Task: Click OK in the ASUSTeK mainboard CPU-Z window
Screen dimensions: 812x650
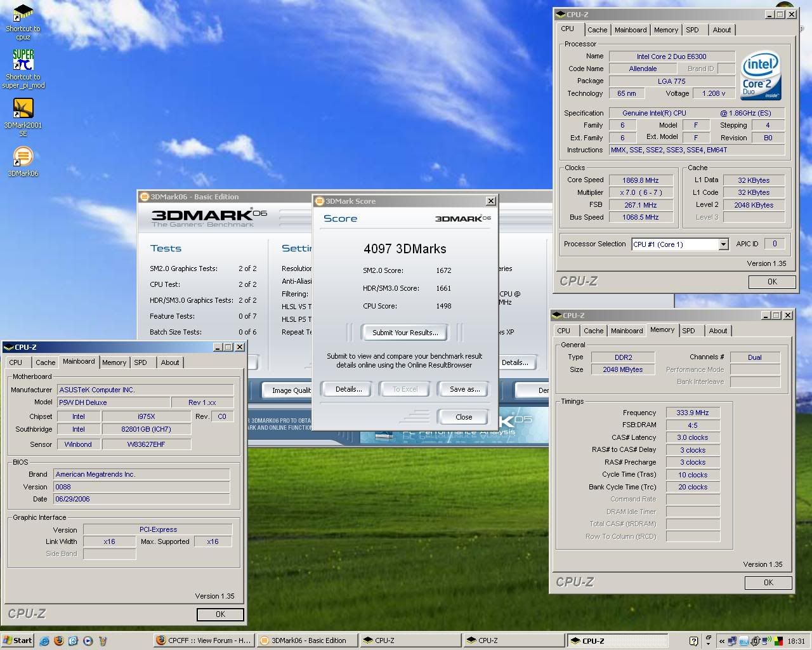Action: click(x=220, y=614)
